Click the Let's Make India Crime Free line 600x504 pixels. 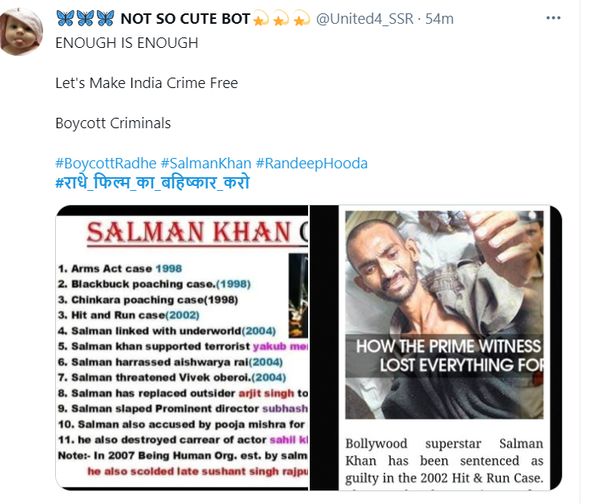pyautogui.click(x=147, y=83)
